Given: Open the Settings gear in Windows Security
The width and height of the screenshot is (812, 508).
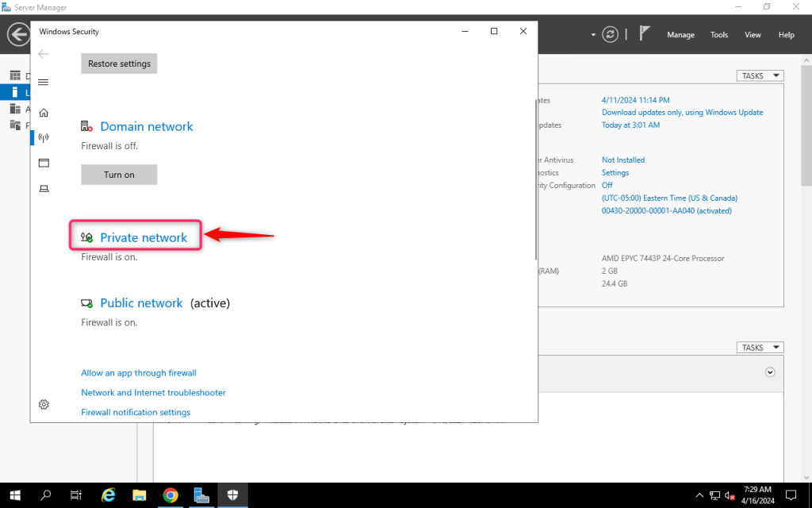Looking at the screenshot, I should (x=44, y=404).
